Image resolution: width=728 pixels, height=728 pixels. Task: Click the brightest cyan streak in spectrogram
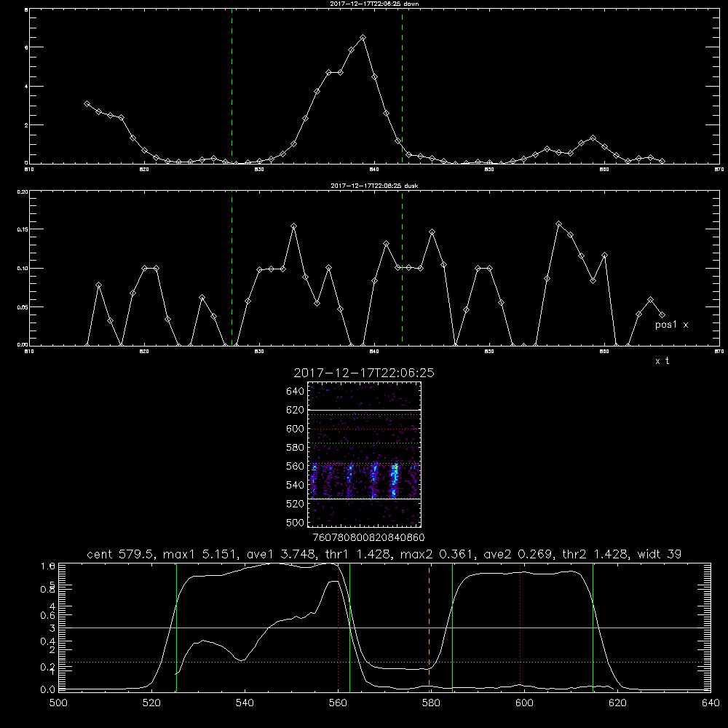[x=394, y=480]
